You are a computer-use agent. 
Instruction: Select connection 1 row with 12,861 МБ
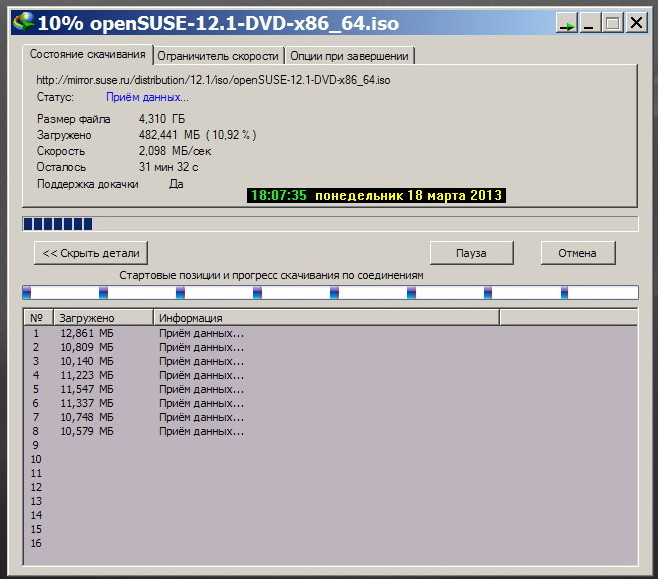coord(330,334)
